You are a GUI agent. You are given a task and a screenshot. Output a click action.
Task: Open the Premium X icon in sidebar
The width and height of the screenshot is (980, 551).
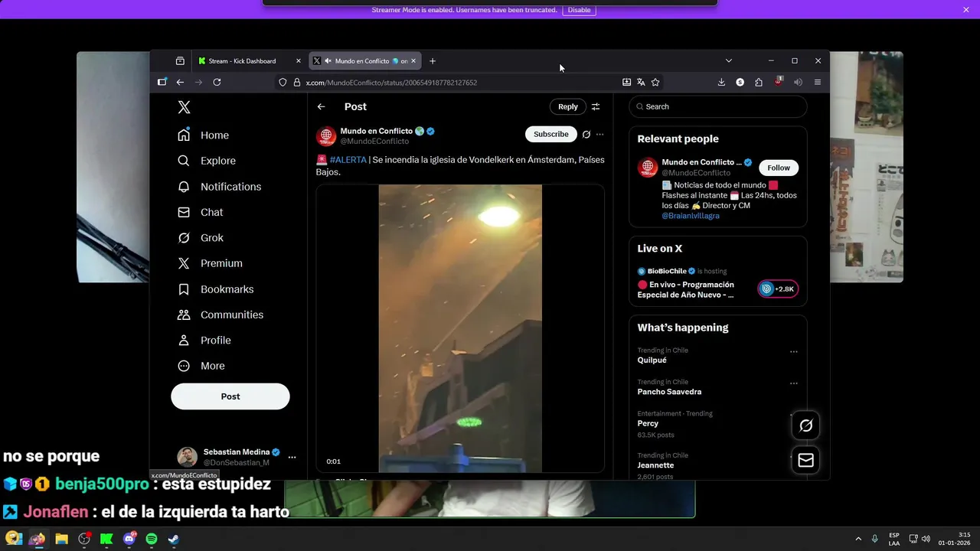(x=184, y=263)
